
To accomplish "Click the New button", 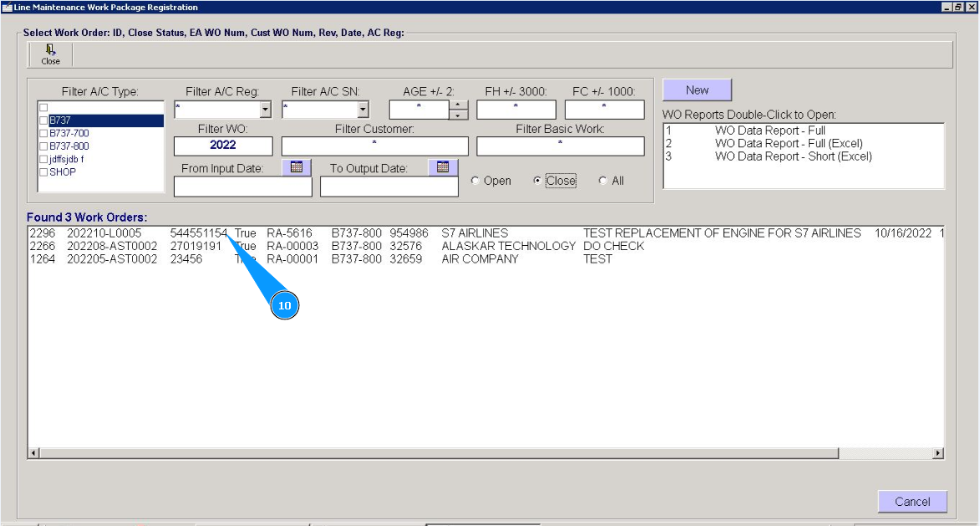I will point(697,90).
